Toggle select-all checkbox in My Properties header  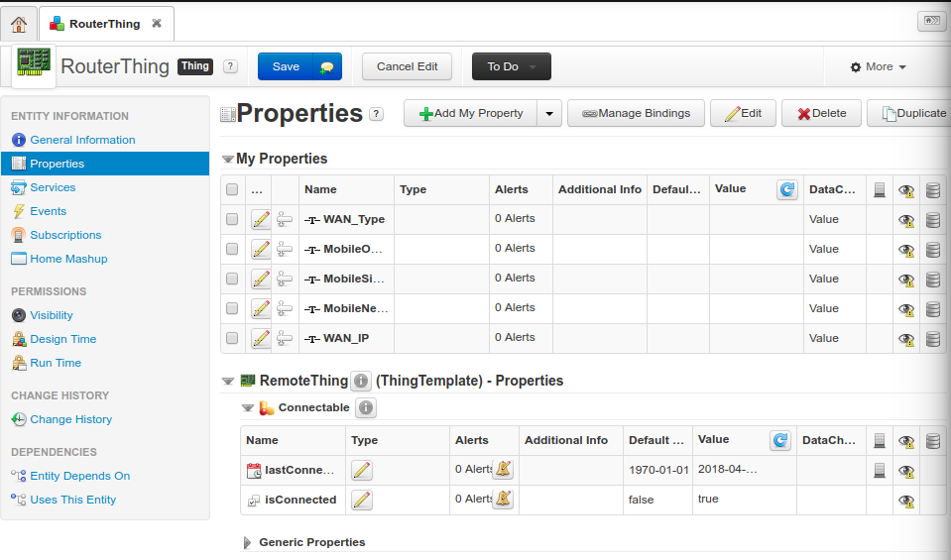click(232, 189)
